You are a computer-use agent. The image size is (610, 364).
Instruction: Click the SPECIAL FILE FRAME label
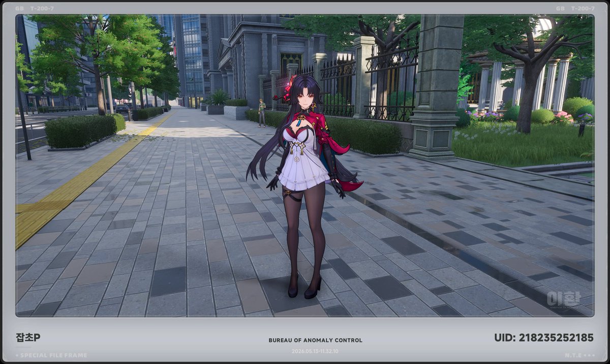coord(53,355)
